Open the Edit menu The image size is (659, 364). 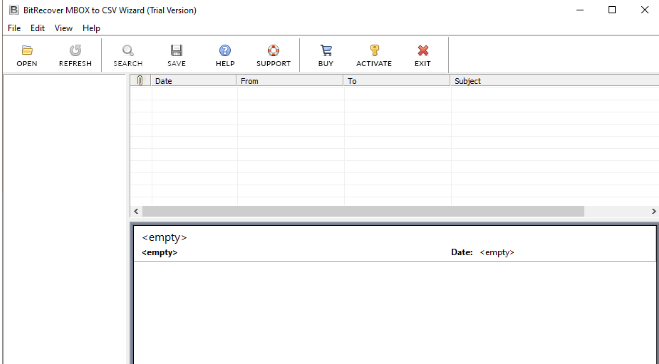(x=37, y=28)
